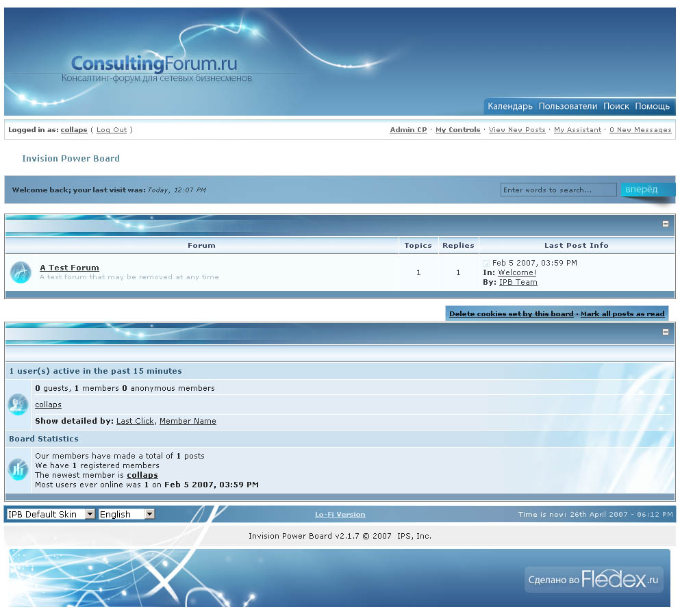Viewport: 680px width, 616px height.
Task: Open the English language dropdown
Action: (x=126, y=514)
